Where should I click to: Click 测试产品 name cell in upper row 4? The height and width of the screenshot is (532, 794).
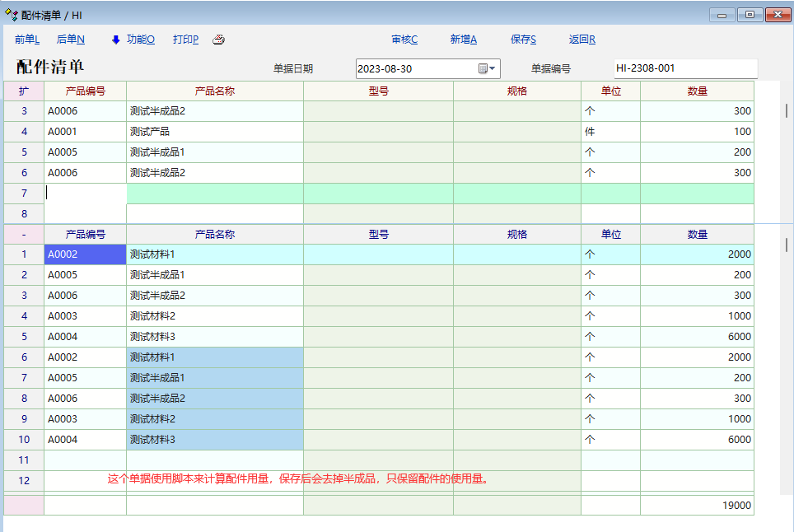(214, 132)
